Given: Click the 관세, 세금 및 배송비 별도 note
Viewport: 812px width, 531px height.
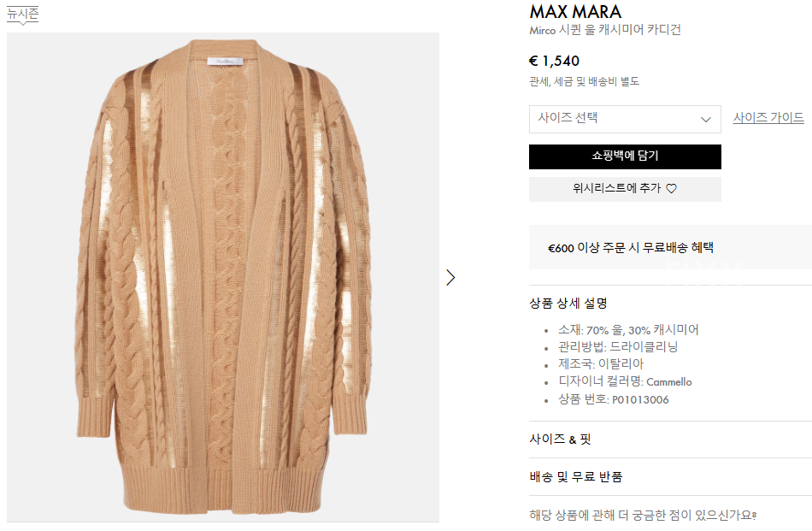Looking at the screenshot, I should 584,81.
